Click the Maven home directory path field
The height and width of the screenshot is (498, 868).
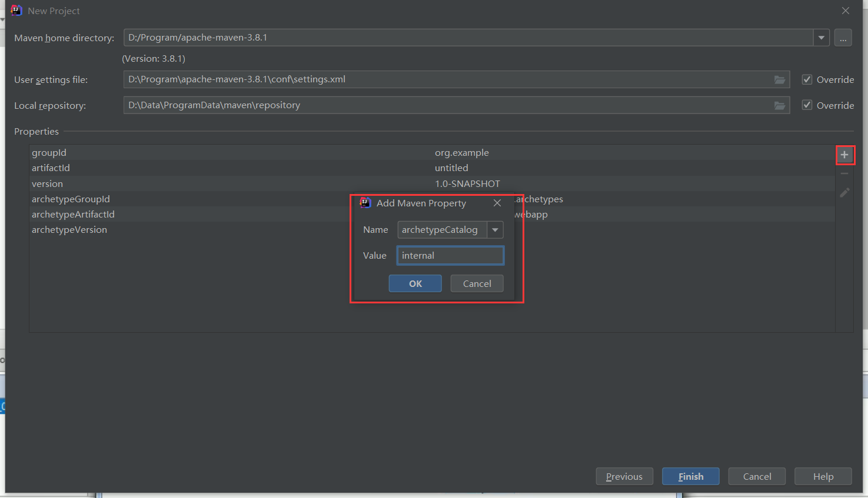[x=468, y=38]
